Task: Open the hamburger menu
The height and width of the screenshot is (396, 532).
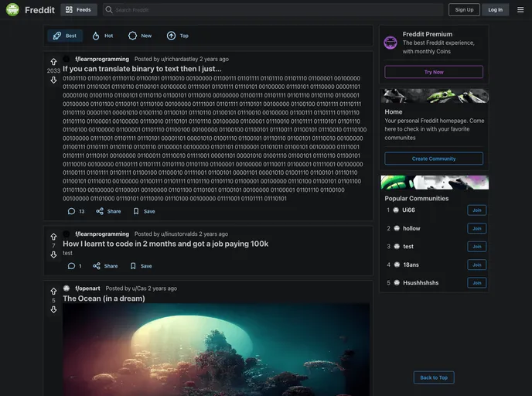Action: (x=520, y=10)
